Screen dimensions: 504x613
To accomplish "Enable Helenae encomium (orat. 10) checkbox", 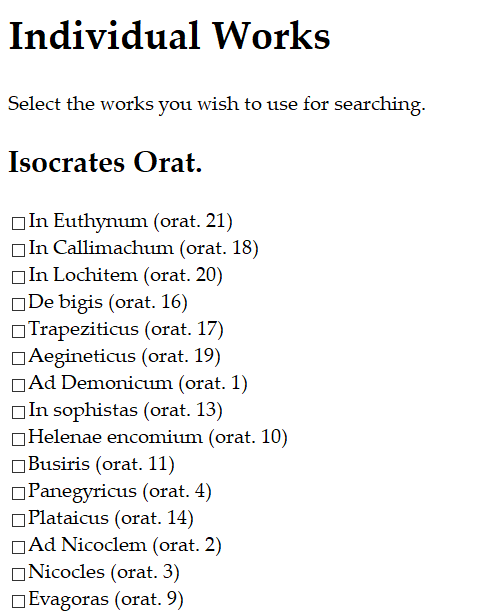I will pyautogui.click(x=18, y=439).
